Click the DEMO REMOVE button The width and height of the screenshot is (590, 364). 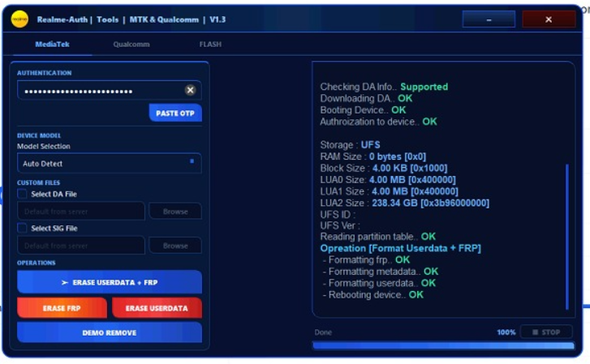pyautogui.click(x=110, y=332)
